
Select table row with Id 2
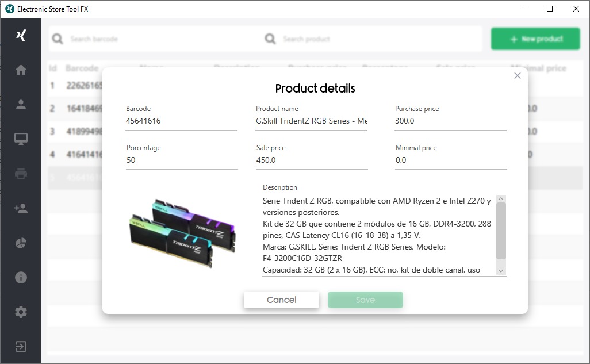point(75,109)
